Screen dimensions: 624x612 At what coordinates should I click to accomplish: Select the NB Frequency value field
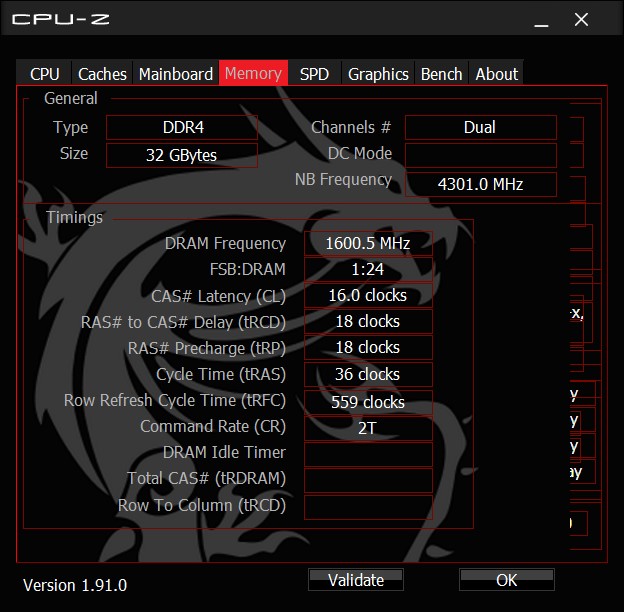click(x=481, y=184)
